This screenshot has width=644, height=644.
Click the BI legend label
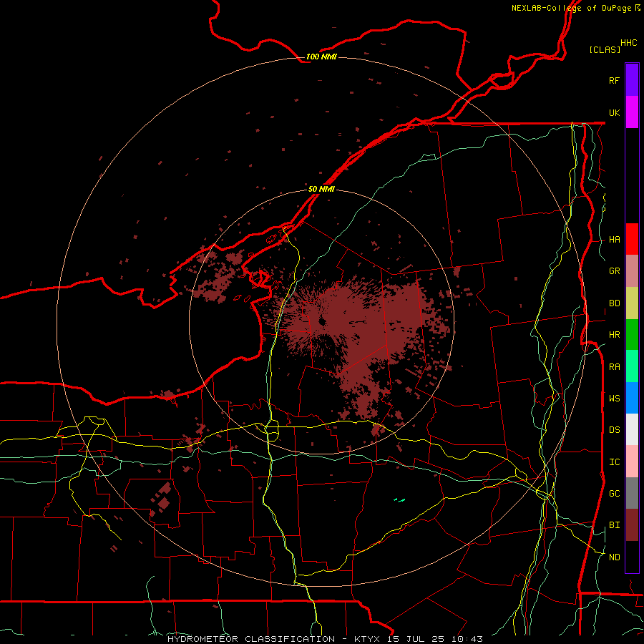tap(614, 525)
